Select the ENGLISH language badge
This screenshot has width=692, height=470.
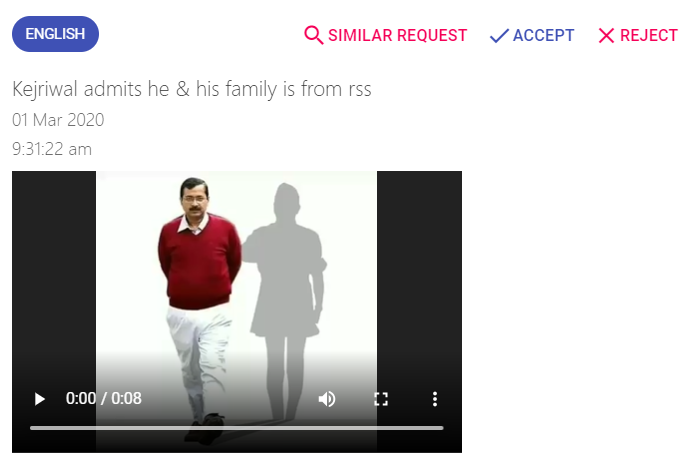pos(55,34)
